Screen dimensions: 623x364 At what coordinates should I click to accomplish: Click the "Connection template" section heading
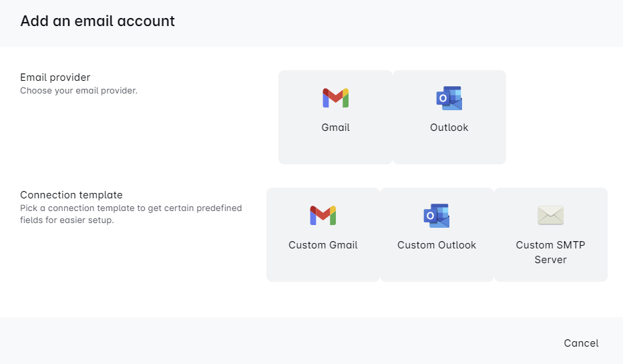(x=71, y=195)
